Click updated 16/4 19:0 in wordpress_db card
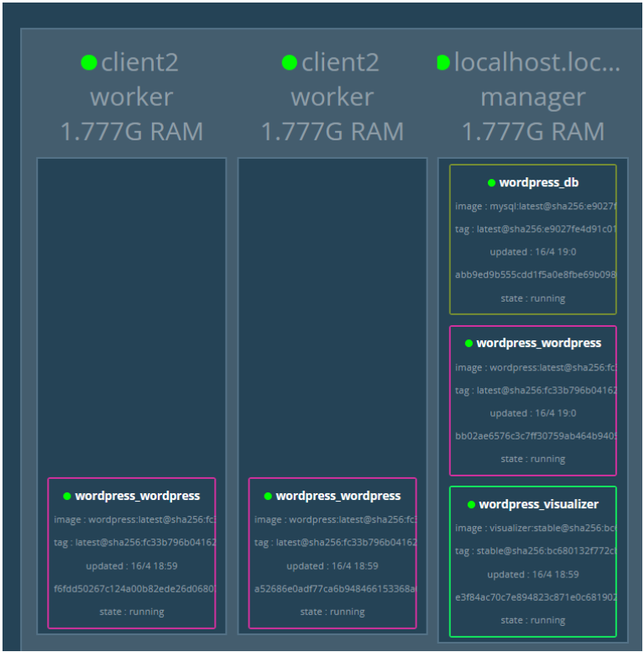This screenshot has width=644, height=652. [x=533, y=252]
